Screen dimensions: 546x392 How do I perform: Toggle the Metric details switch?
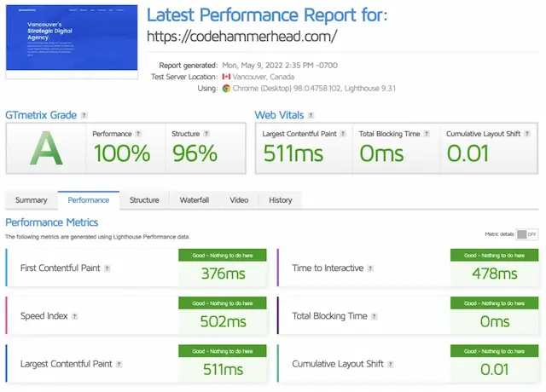click(527, 234)
